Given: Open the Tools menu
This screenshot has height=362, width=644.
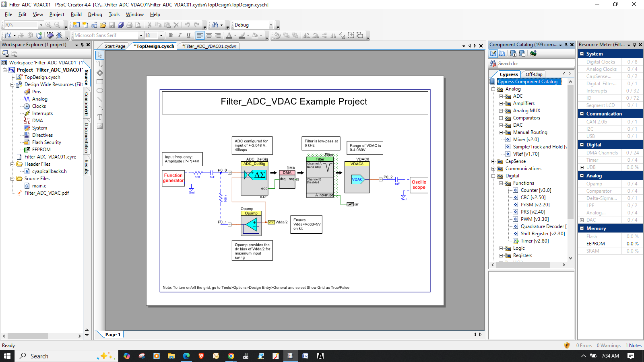Looking at the screenshot, I should (x=114, y=14).
